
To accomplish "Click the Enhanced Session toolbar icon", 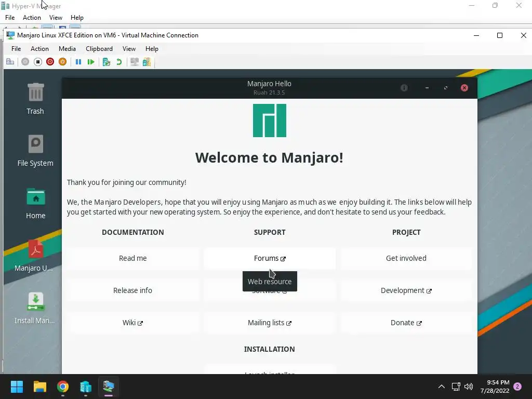I will point(135,62).
